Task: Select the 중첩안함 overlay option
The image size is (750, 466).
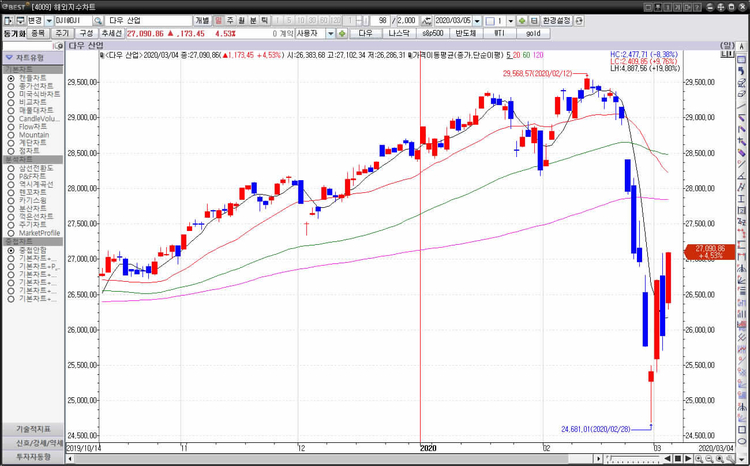Action: (x=11, y=250)
